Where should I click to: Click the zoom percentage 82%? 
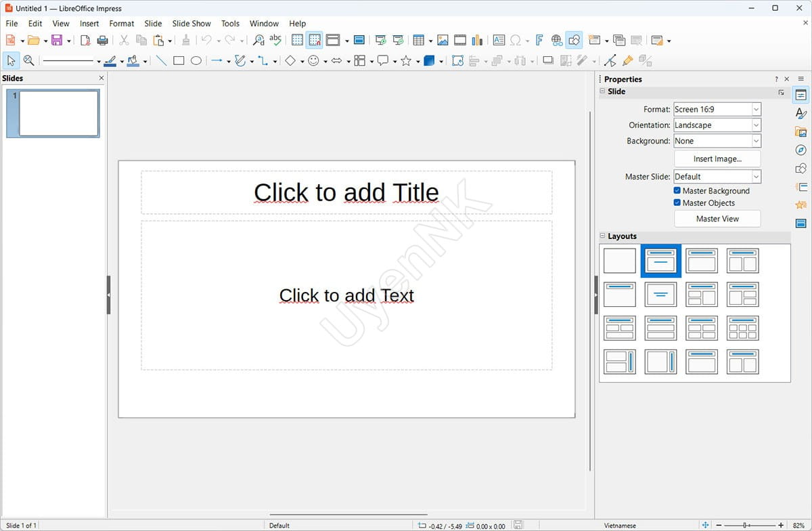pyautogui.click(x=798, y=526)
